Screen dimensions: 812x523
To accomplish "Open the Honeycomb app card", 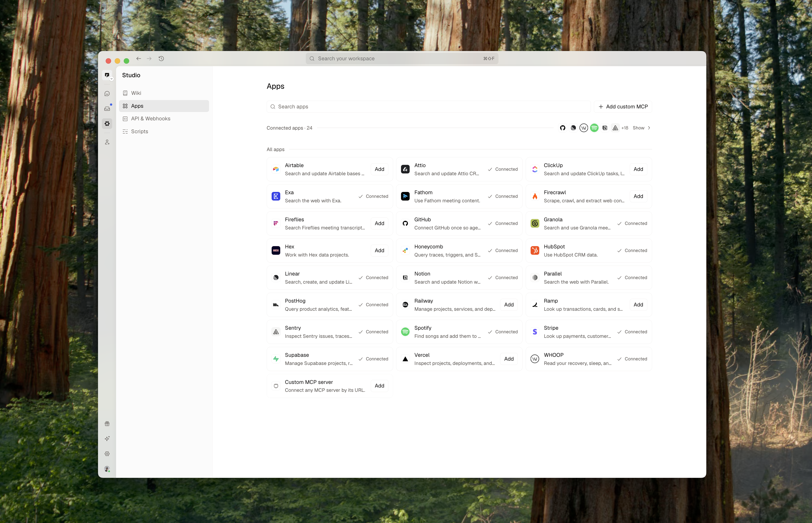I will click(x=459, y=251).
